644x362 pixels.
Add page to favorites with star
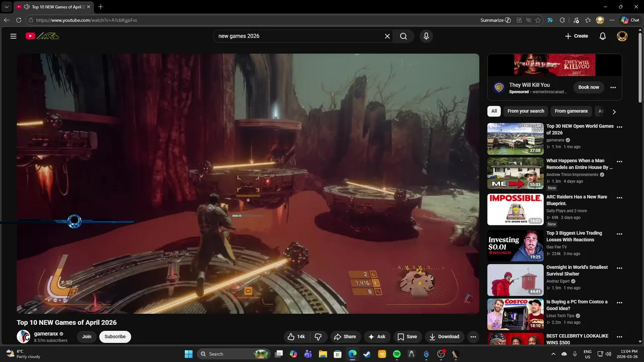(x=538, y=20)
